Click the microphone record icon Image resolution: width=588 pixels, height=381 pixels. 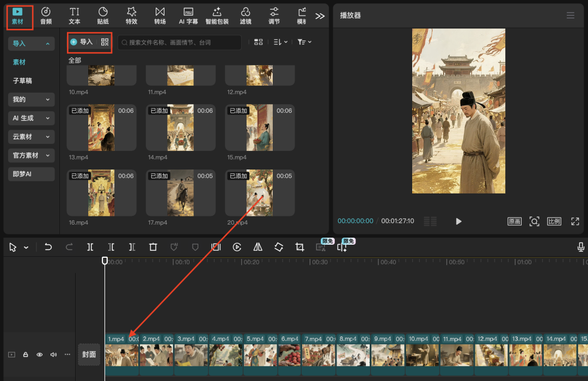pos(581,247)
